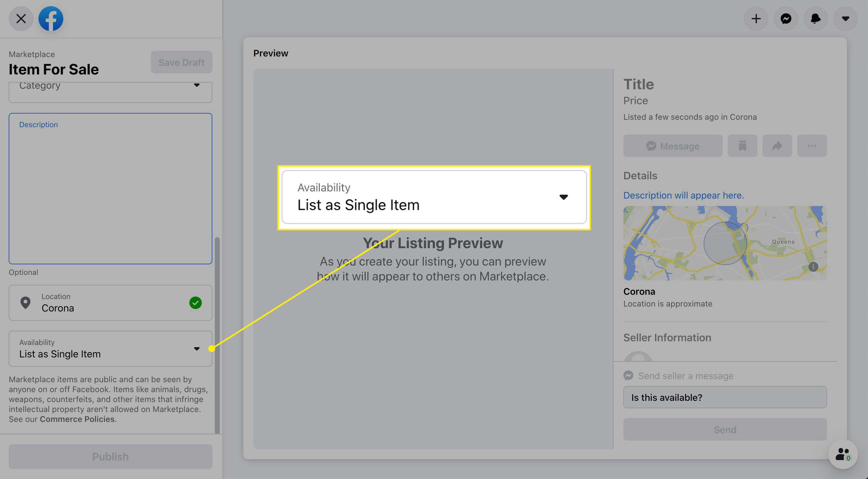Screen dimensions: 868x479
Task: Click the Marketplace menu label
Action: 32,53
